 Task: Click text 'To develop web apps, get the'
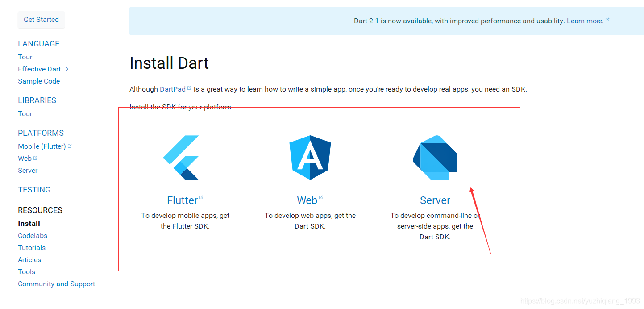[310, 216]
